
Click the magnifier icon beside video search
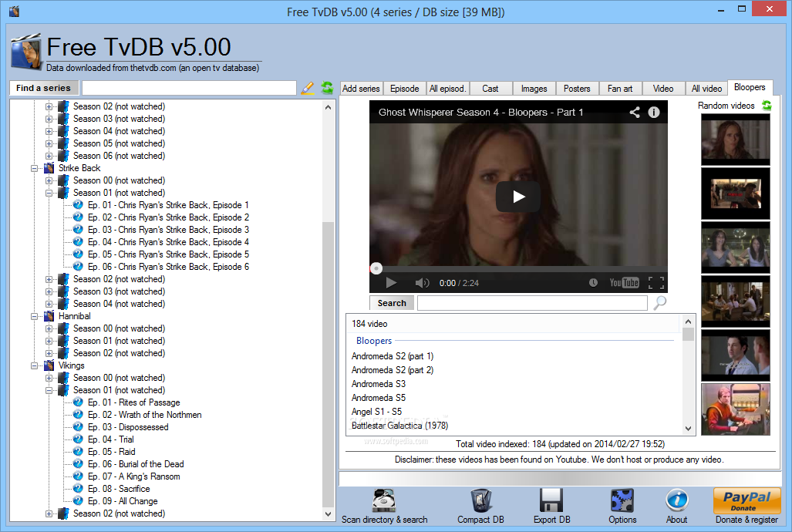pyautogui.click(x=659, y=303)
